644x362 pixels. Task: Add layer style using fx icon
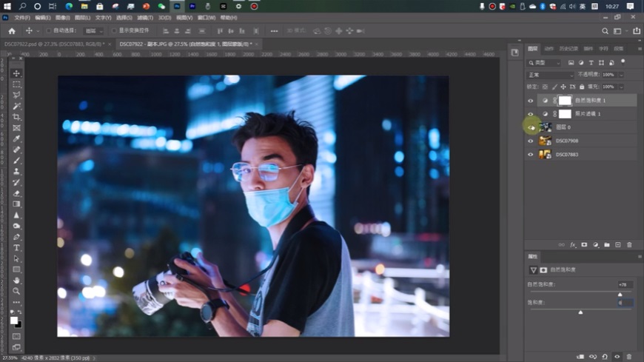(x=572, y=245)
